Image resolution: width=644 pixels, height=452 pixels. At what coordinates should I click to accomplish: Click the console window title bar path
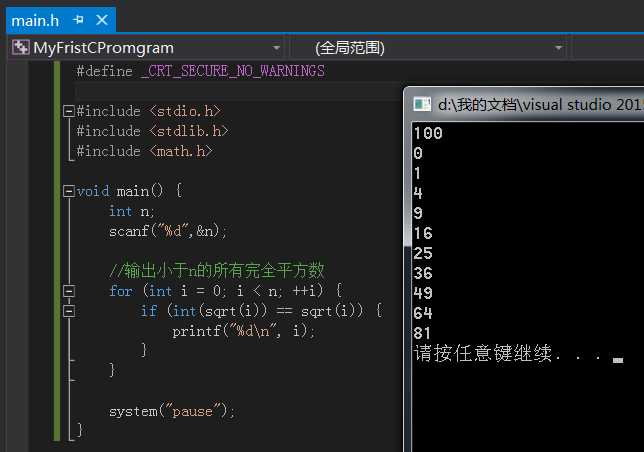(540, 104)
